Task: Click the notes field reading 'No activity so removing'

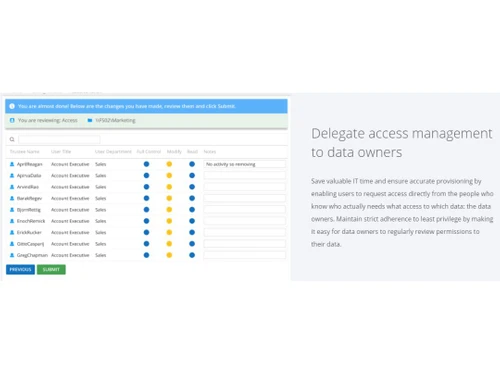Action: coord(245,164)
